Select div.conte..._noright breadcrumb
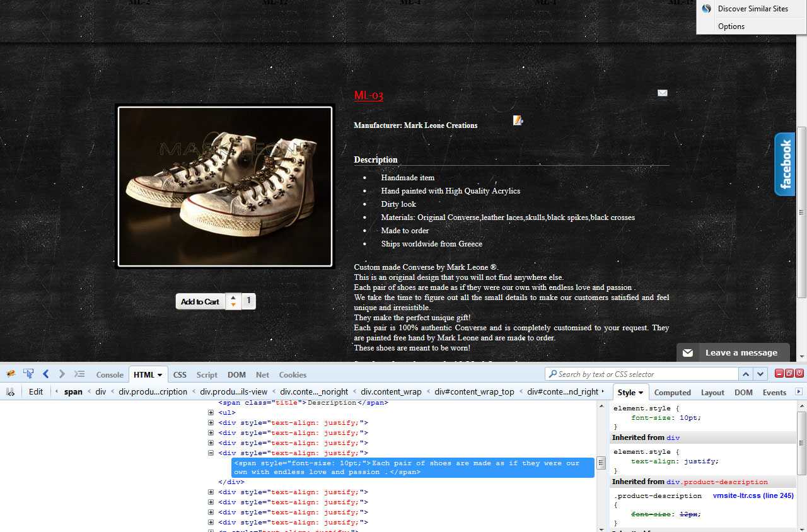Image resolution: width=807 pixels, height=532 pixels. click(x=314, y=392)
